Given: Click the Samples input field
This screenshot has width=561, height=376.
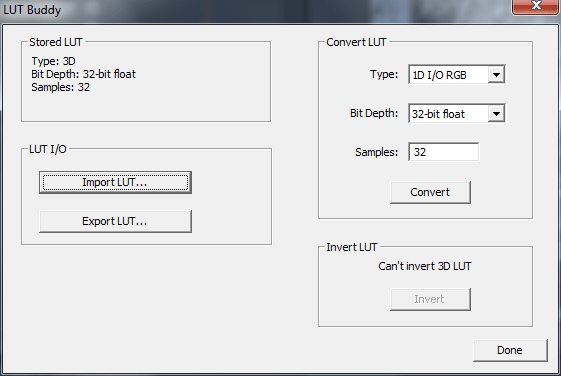Looking at the screenshot, I should (443, 152).
